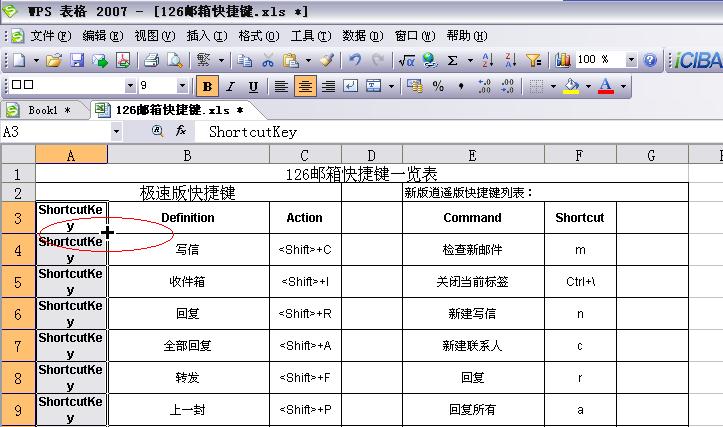This screenshot has width=723, height=427.
Task: Open the zoom 100% dropdown
Action: coord(631,60)
